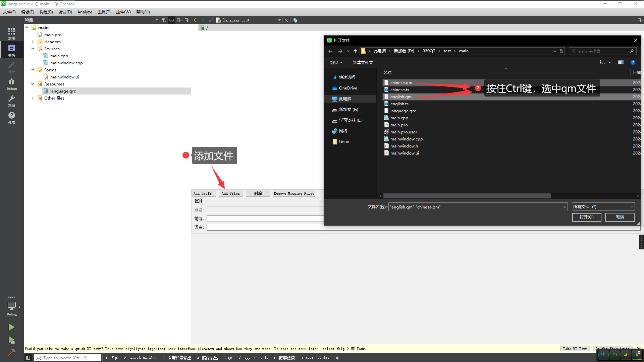Select file type dropdown 所有文件(*)
This screenshot has width=644, height=362.
(x=602, y=206)
